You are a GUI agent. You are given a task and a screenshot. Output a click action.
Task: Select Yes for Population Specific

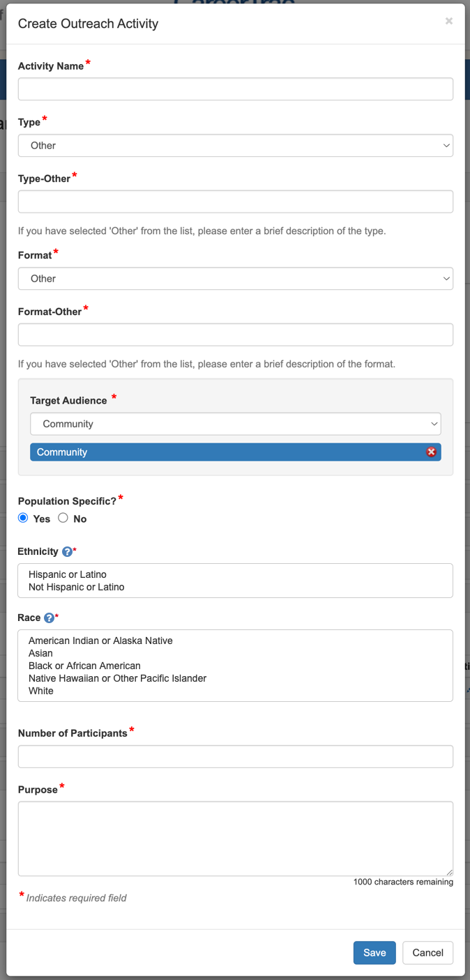pyautogui.click(x=23, y=518)
